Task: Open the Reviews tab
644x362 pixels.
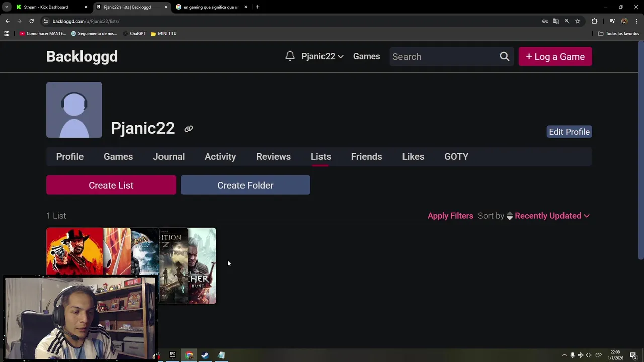Action: point(273,156)
